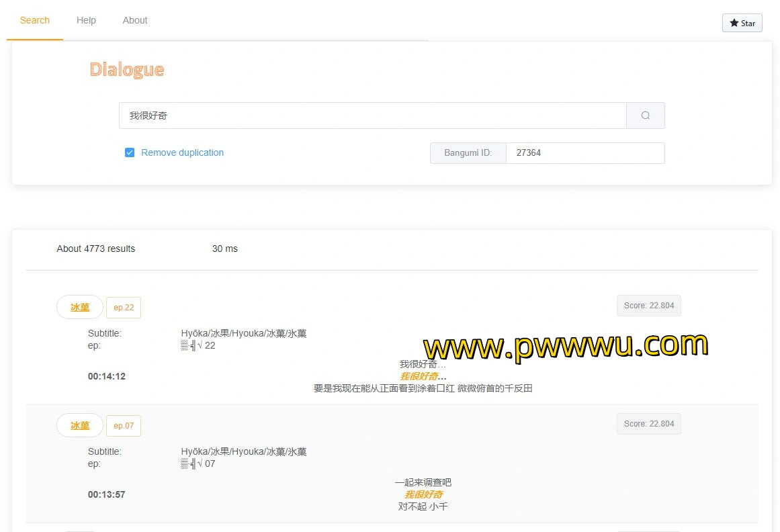Screen dimensions: 780x532
Task: Click the star icon in Star button
Action: (x=734, y=23)
